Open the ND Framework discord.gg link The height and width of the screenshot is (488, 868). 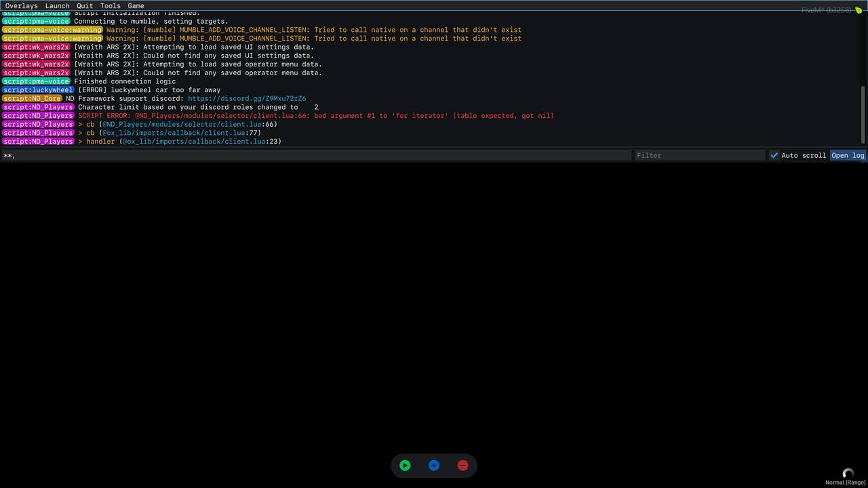tap(247, 98)
